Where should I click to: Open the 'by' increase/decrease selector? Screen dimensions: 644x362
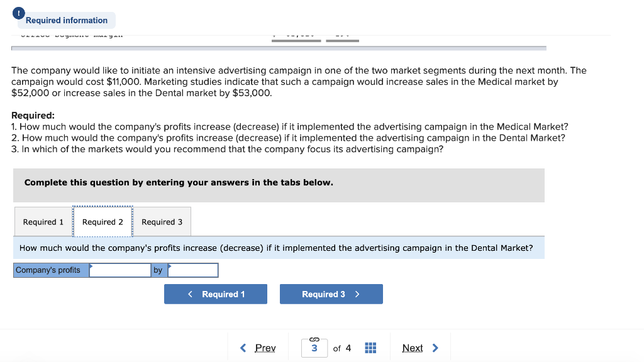click(193, 270)
